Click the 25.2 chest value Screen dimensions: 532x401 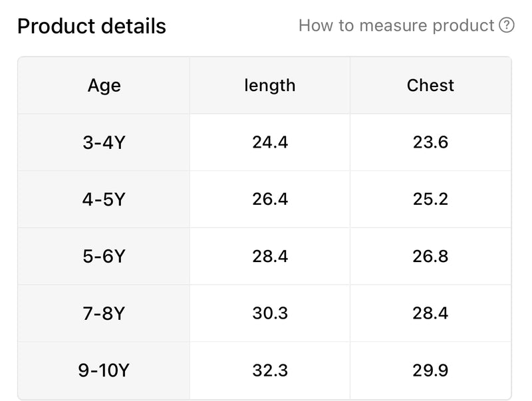[x=430, y=199]
